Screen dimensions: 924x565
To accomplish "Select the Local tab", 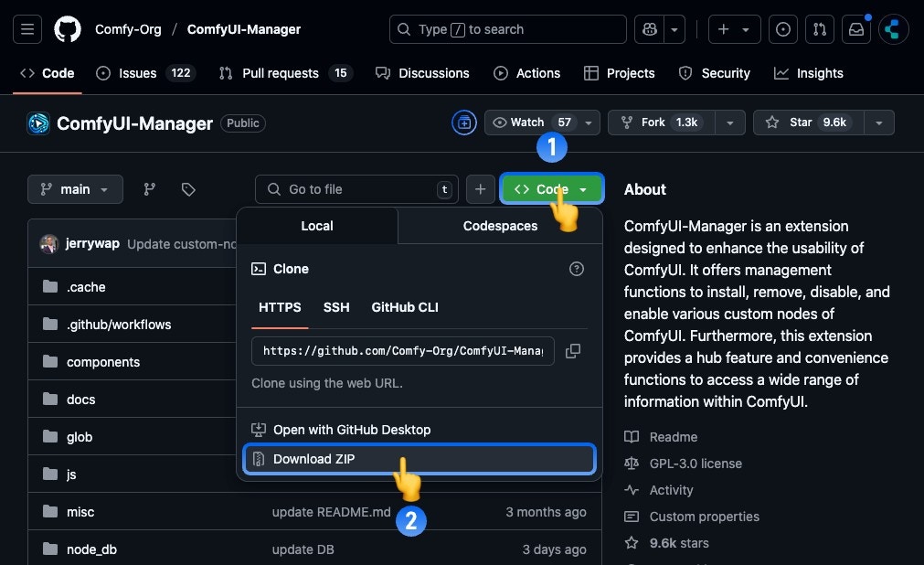I will point(317,226).
